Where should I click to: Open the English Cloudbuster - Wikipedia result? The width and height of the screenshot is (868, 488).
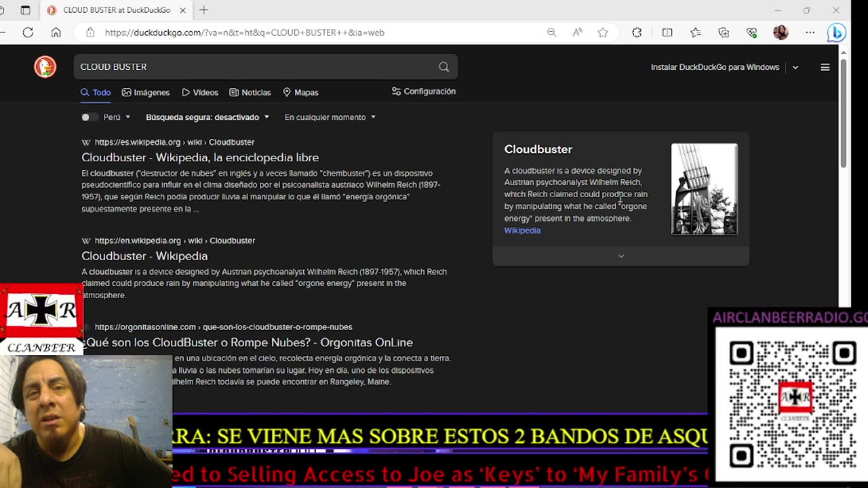(x=144, y=256)
